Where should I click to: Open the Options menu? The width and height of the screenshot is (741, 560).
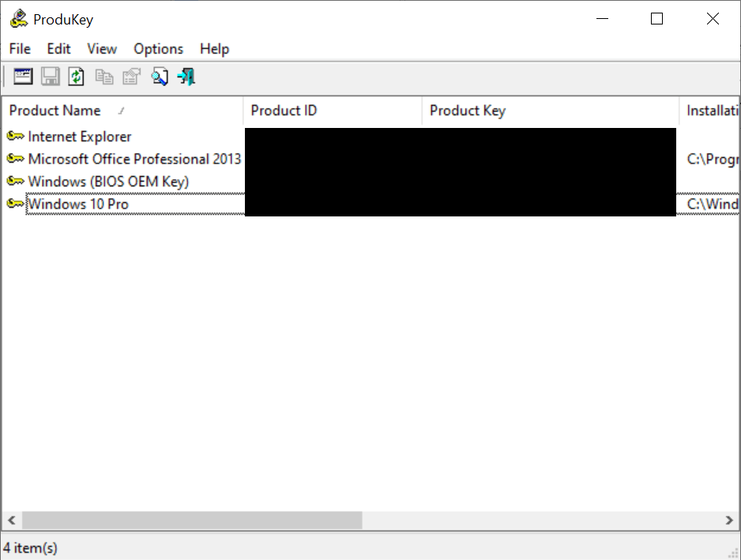tap(158, 49)
